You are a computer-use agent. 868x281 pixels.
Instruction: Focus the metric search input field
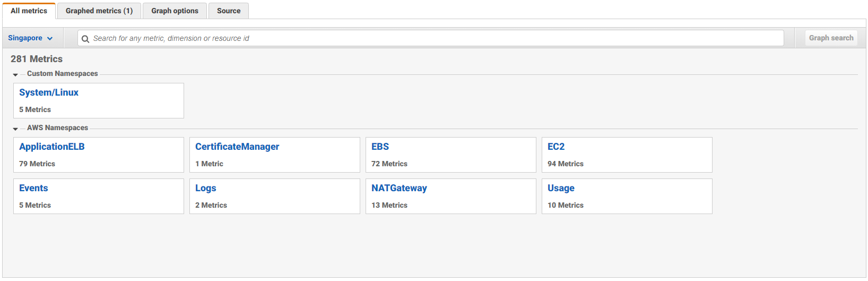431,38
